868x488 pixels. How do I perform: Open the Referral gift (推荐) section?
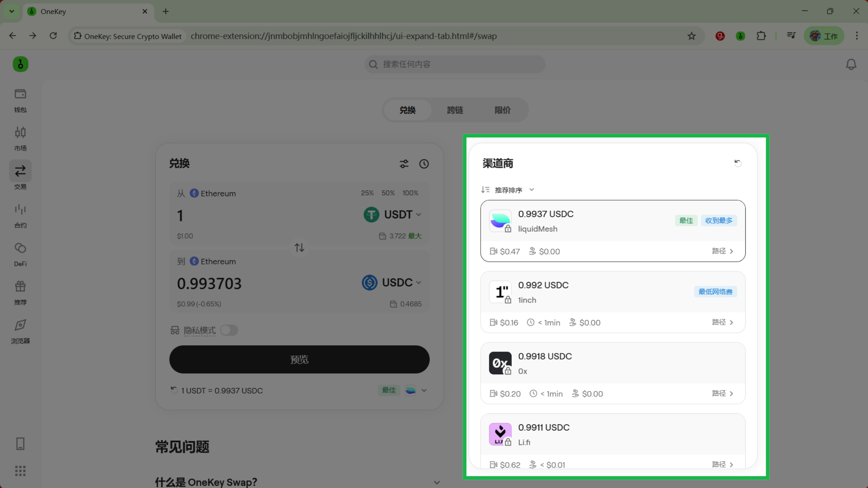[x=20, y=293]
